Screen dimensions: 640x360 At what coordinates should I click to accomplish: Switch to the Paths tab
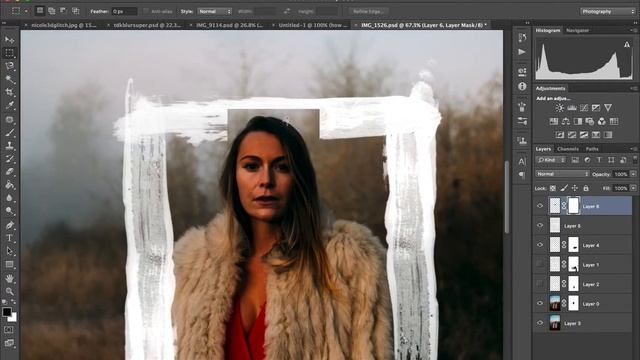592,149
